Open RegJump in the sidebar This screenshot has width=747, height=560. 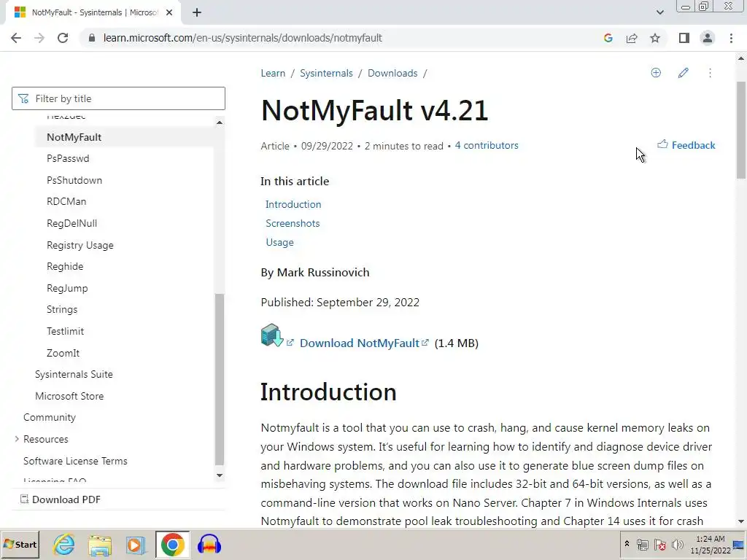coord(67,288)
